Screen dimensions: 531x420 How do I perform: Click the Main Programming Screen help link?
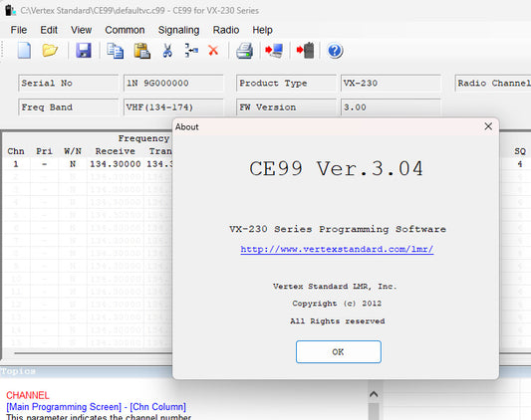click(x=64, y=407)
